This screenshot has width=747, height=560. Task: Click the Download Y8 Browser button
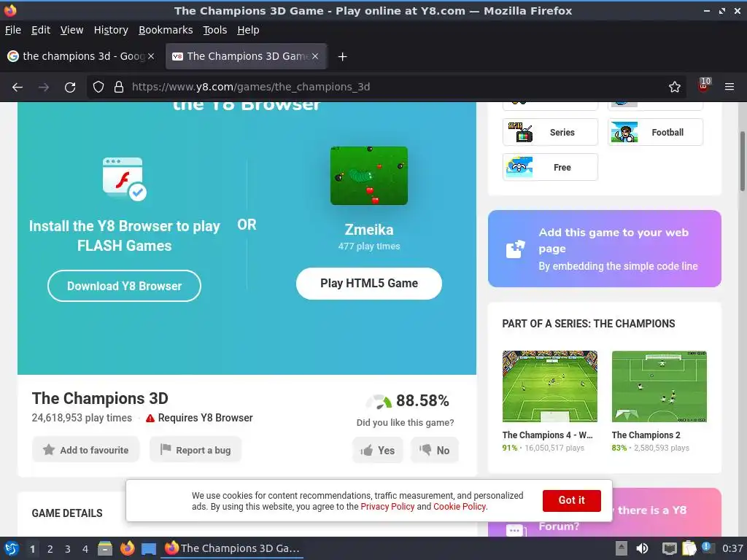click(124, 286)
